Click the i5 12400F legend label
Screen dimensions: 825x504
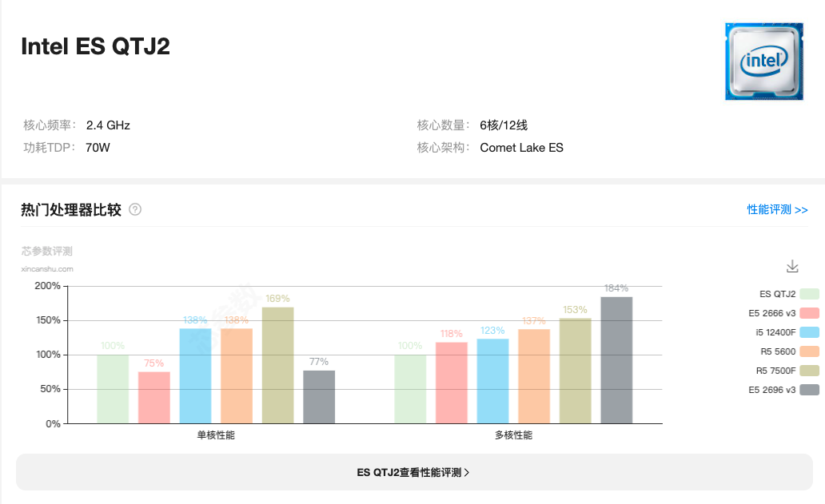[x=775, y=332]
